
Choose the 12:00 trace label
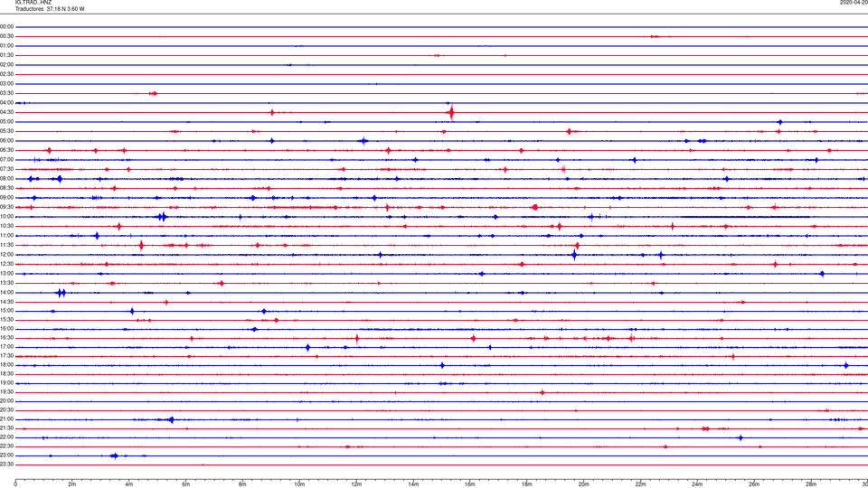(7, 255)
